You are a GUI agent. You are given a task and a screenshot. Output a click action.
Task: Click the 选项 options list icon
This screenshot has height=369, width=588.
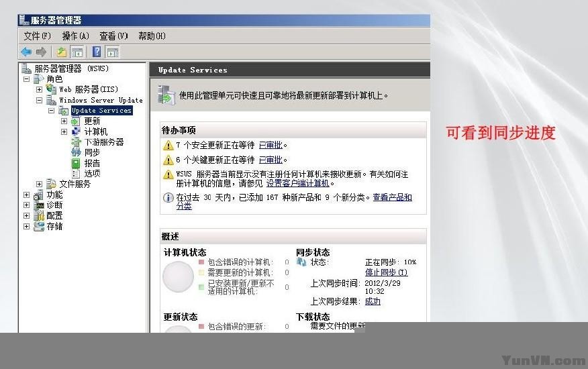click(x=76, y=173)
